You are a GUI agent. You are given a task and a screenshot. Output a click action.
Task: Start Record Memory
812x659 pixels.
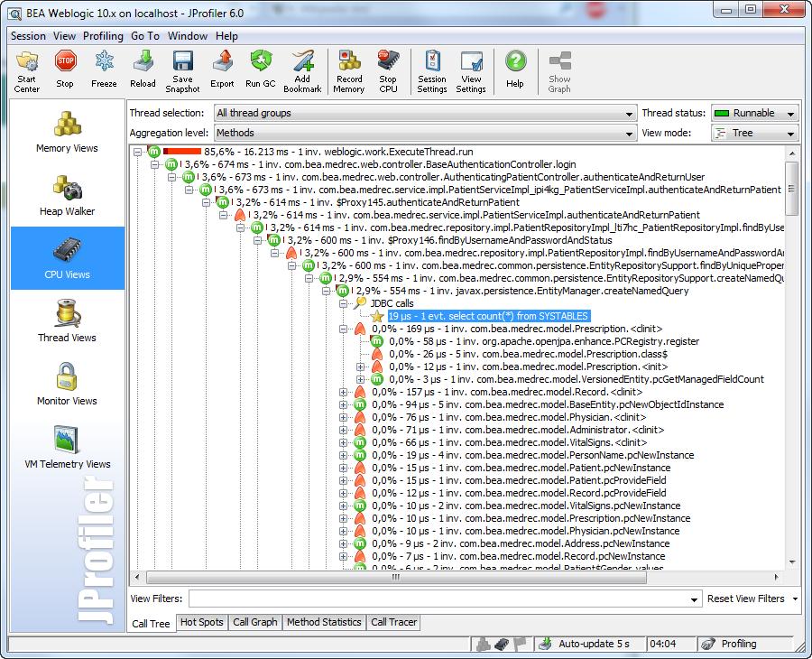[x=349, y=71]
